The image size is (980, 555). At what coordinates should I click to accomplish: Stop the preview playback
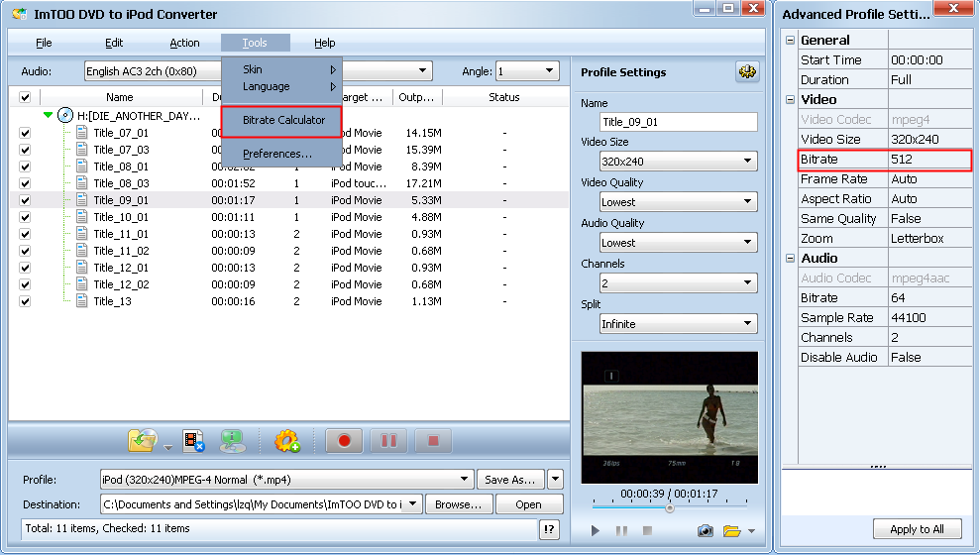tap(647, 530)
